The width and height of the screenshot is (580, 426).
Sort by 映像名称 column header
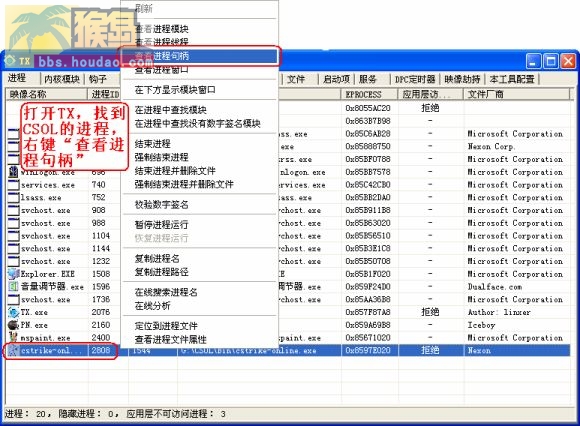pyautogui.click(x=47, y=94)
